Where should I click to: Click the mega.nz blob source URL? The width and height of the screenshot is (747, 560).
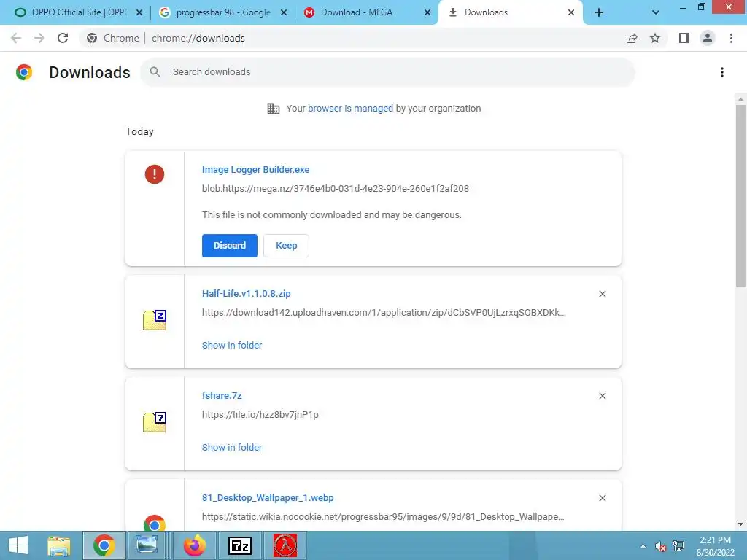336,188
